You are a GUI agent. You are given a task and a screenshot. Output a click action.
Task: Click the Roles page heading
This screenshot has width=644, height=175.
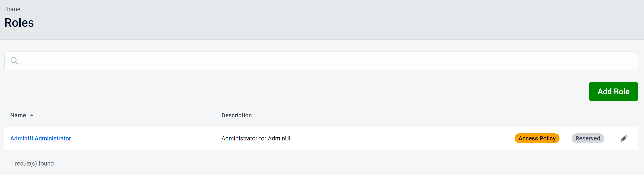click(19, 23)
